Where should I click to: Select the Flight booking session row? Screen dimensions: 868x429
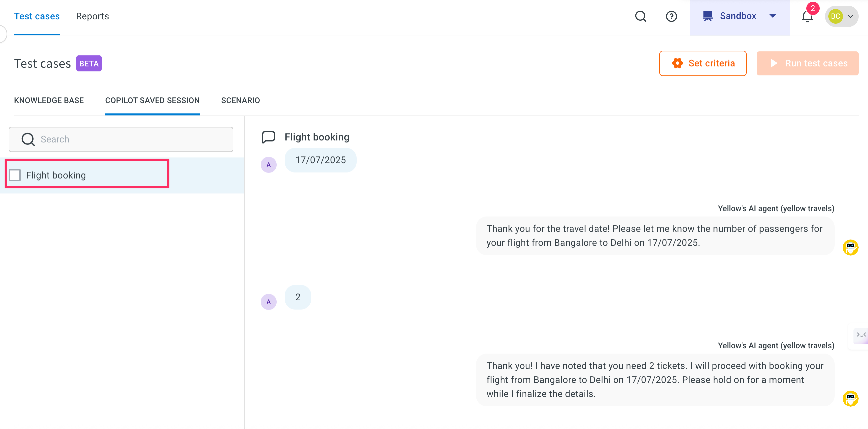click(121, 175)
